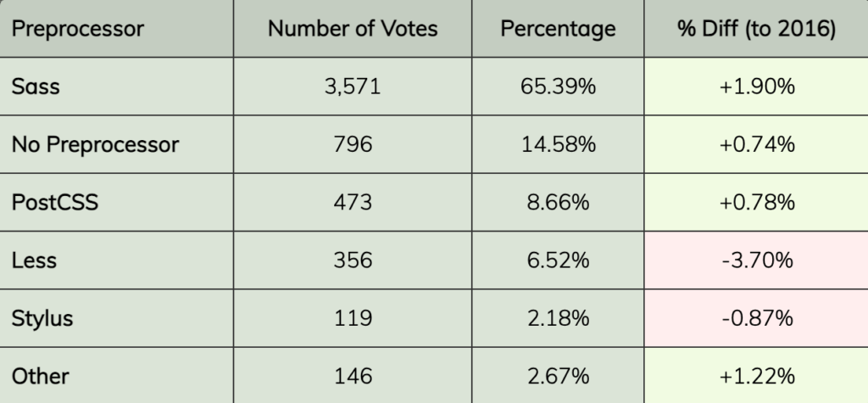Click the Number of Votes header
This screenshot has width=868, height=403.
click(353, 28)
